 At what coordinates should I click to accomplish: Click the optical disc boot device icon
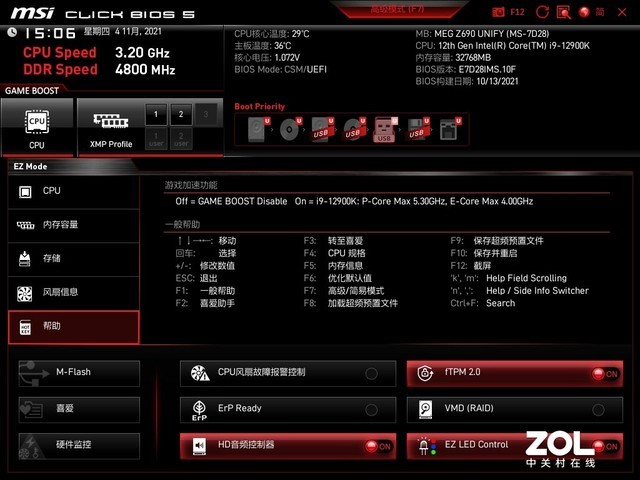click(290, 129)
